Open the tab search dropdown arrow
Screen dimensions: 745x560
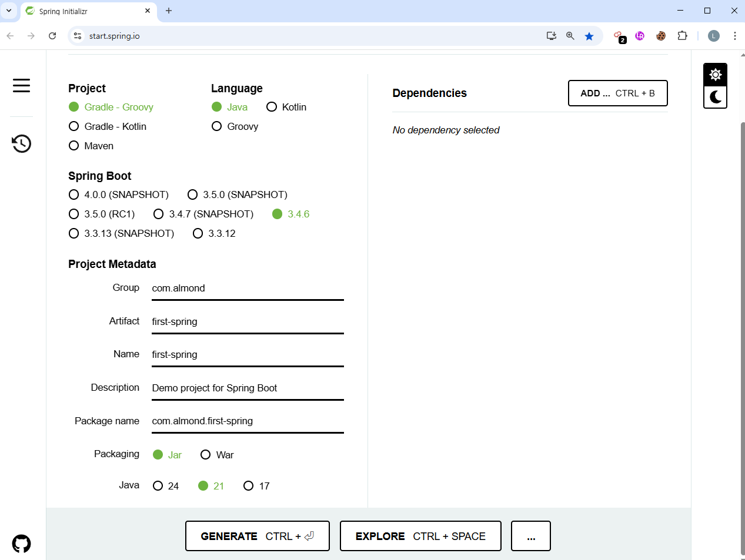[x=9, y=11]
